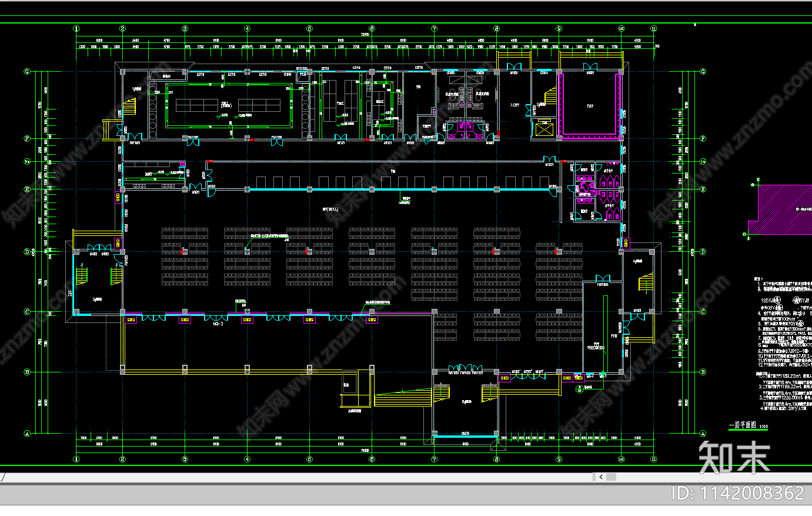Select axis bubble A on the left side
Viewport: 812px width, 516px height.
27,434
